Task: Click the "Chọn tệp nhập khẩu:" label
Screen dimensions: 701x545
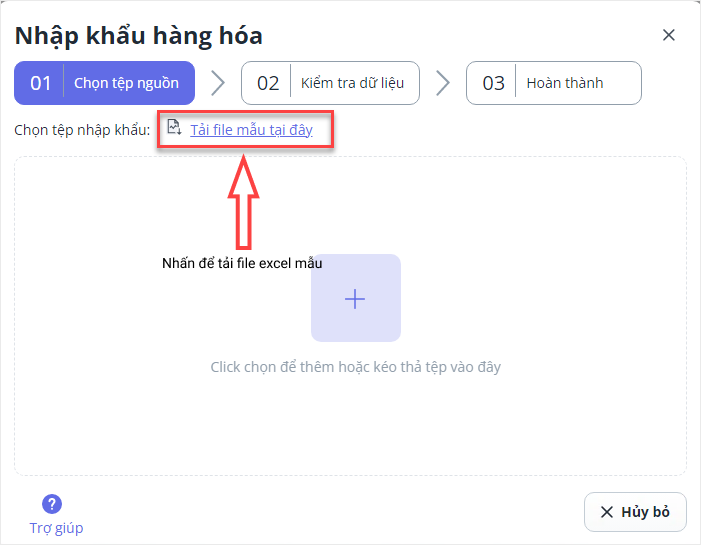Action: (x=82, y=130)
